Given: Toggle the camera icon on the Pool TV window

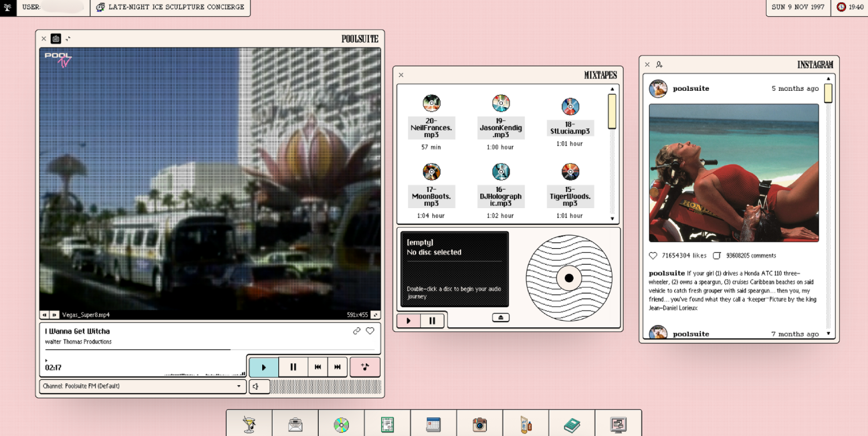Looking at the screenshot, I should click(56, 38).
